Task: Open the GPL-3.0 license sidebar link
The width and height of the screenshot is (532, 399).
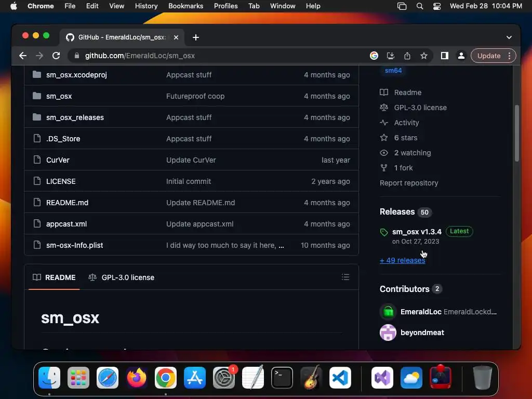Action: click(413, 108)
